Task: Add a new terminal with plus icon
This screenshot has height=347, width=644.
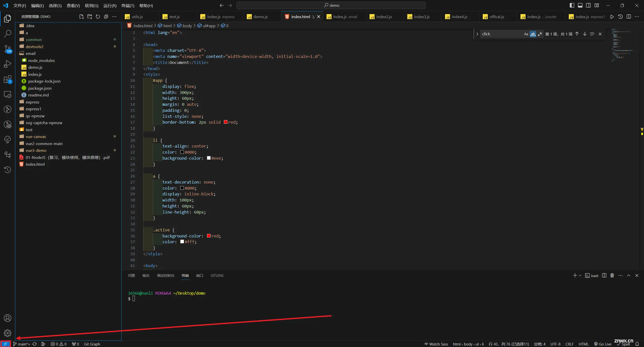Action: click(575, 275)
